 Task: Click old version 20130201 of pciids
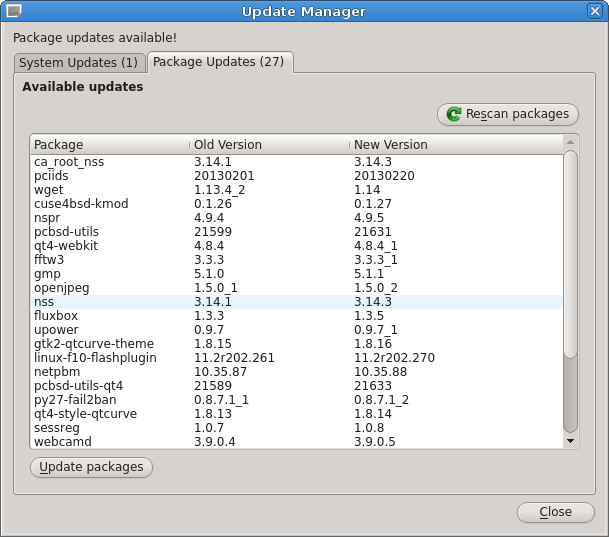(x=224, y=176)
